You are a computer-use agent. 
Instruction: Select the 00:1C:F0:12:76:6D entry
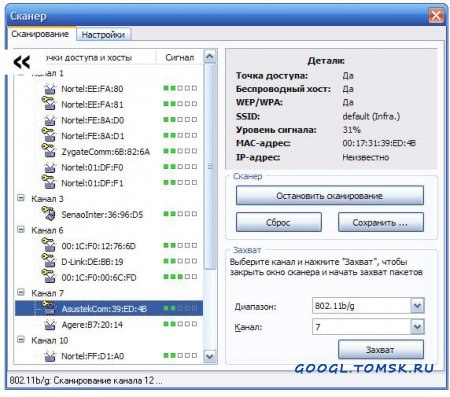click(99, 246)
